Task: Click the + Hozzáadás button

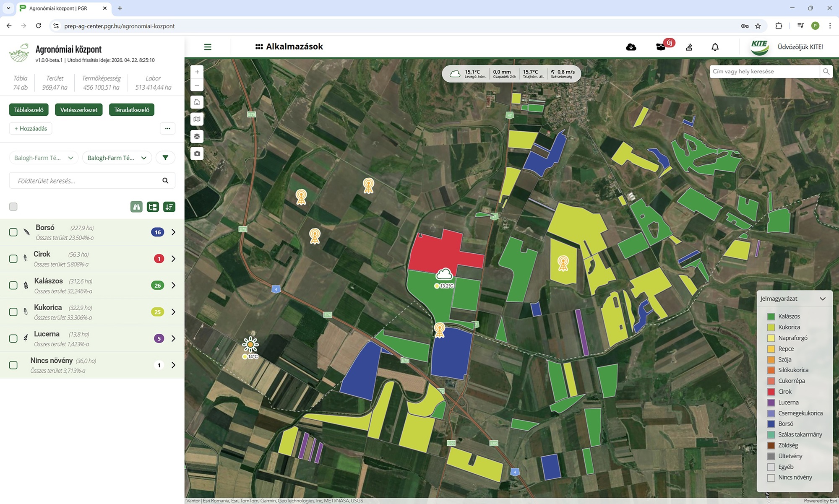Action: 31,128
